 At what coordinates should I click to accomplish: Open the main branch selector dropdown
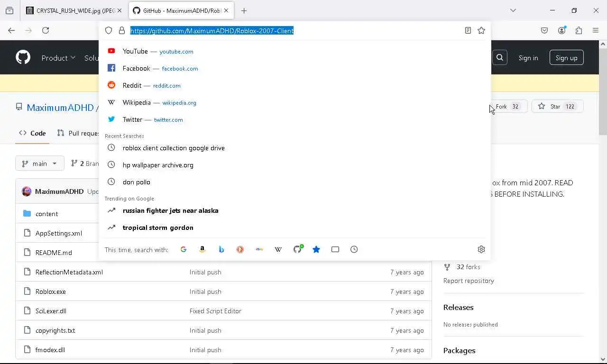click(x=40, y=163)
